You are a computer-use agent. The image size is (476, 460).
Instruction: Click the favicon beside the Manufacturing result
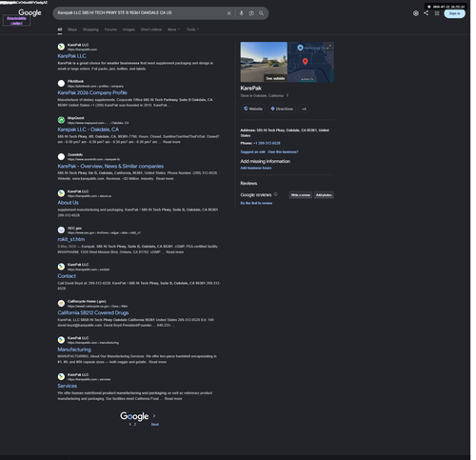61,340
